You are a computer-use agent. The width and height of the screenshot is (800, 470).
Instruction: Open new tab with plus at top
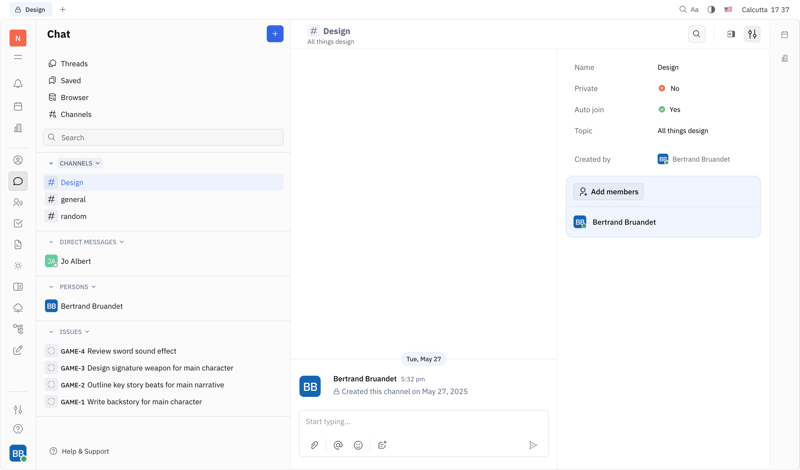(63, 9)
